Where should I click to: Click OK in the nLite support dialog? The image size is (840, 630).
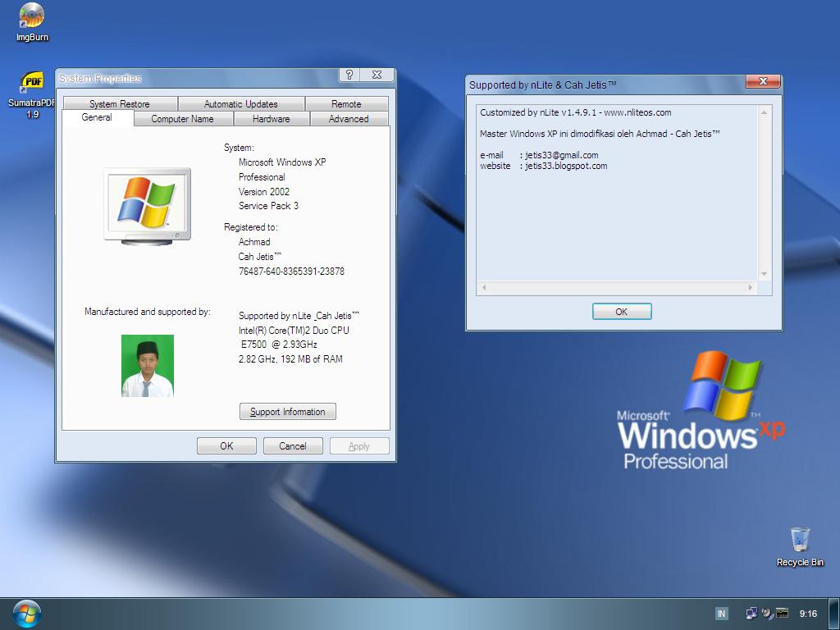pyautogui.click(x=622, y=311)
